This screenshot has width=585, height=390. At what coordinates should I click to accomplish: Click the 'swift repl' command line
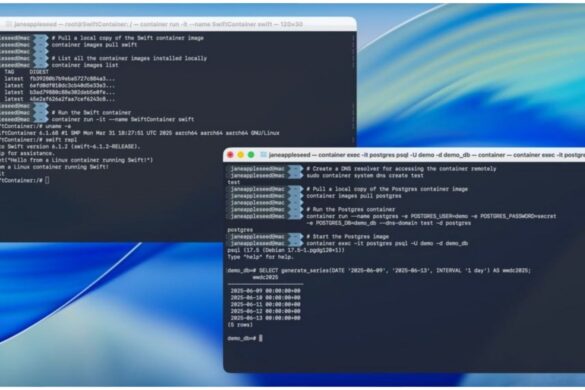tap(38, 140)
